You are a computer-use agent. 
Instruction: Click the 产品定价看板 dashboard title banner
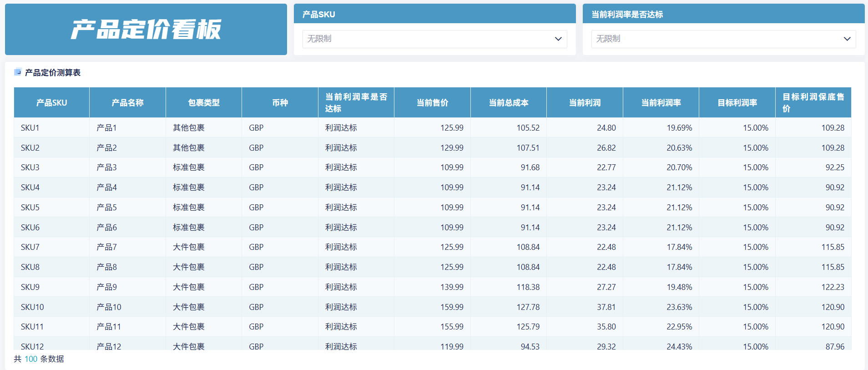tap(146, 30)
